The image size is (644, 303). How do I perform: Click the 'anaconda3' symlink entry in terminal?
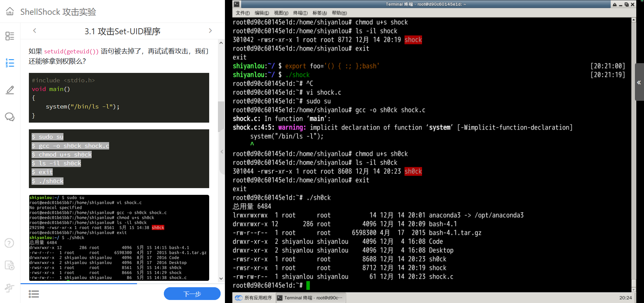click(445, 215)
